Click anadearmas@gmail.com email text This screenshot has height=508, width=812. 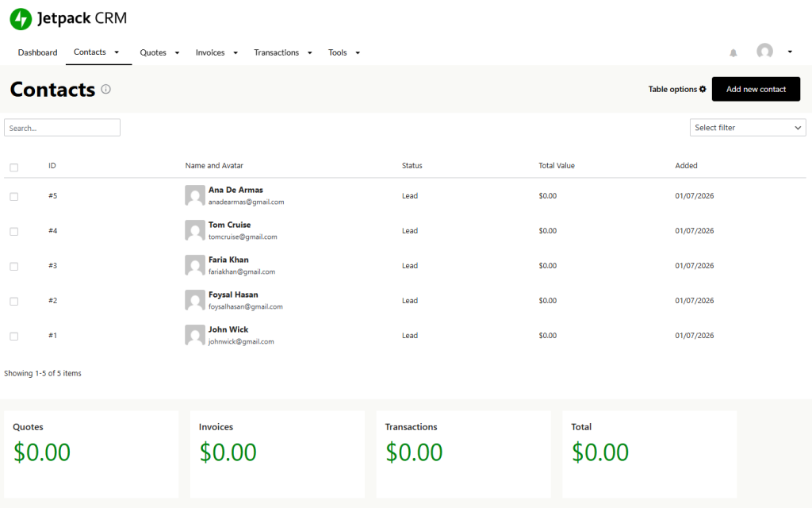246,202
